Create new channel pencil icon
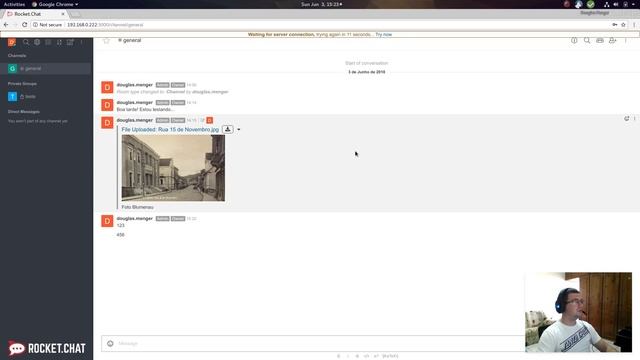 click(70, 42)
